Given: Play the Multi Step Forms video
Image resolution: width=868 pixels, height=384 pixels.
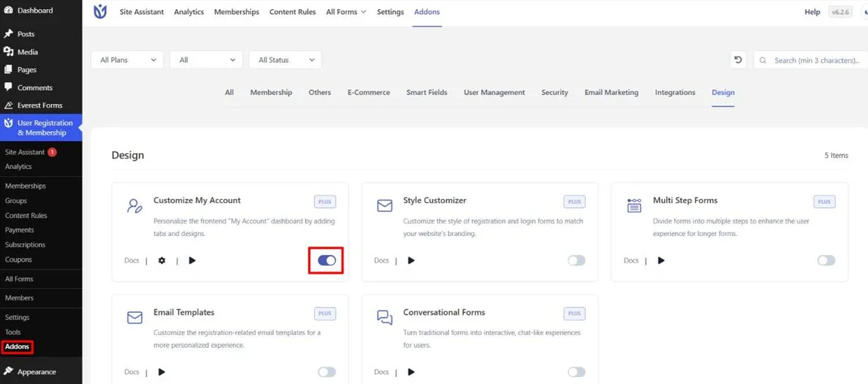Looking at the screenshot, I should coord(661,260).
